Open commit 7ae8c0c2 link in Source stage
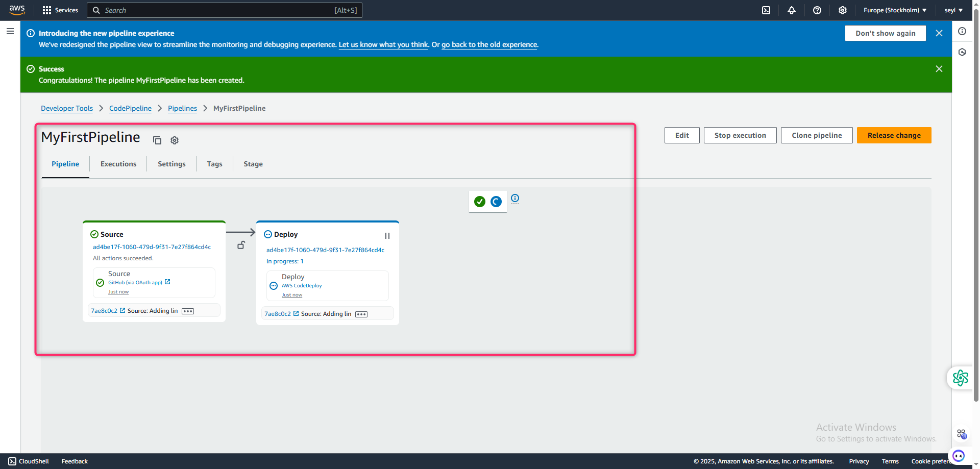The height and width of the screenshot is (469, 980). (104, 311)
